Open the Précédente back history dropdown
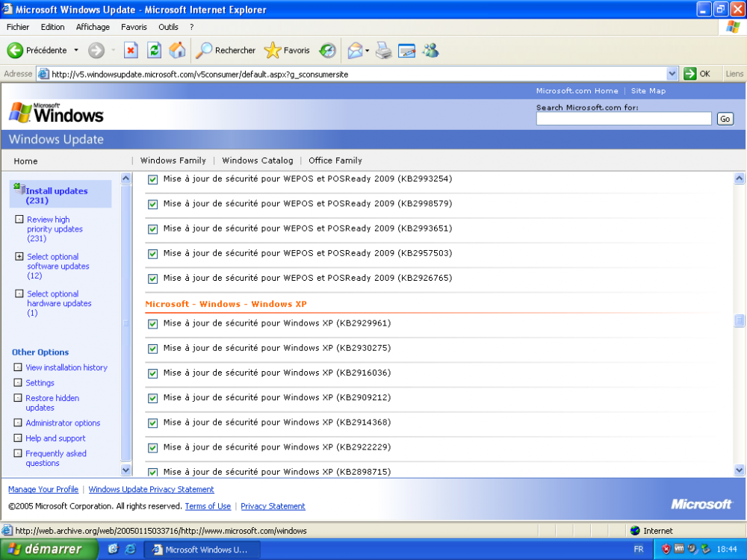 (76, 51)
